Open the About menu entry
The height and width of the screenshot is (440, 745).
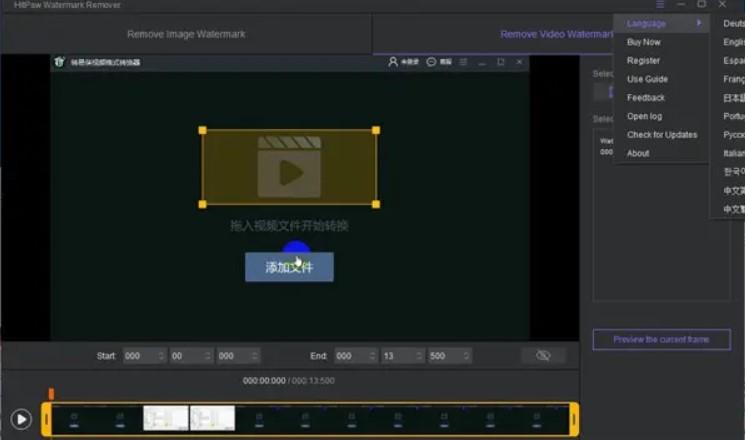point(638,153)
